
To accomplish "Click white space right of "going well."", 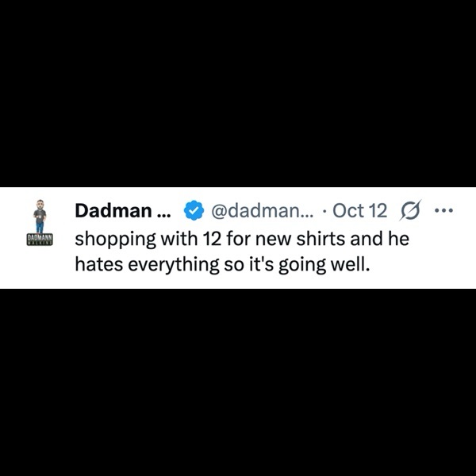I will 422,265.
